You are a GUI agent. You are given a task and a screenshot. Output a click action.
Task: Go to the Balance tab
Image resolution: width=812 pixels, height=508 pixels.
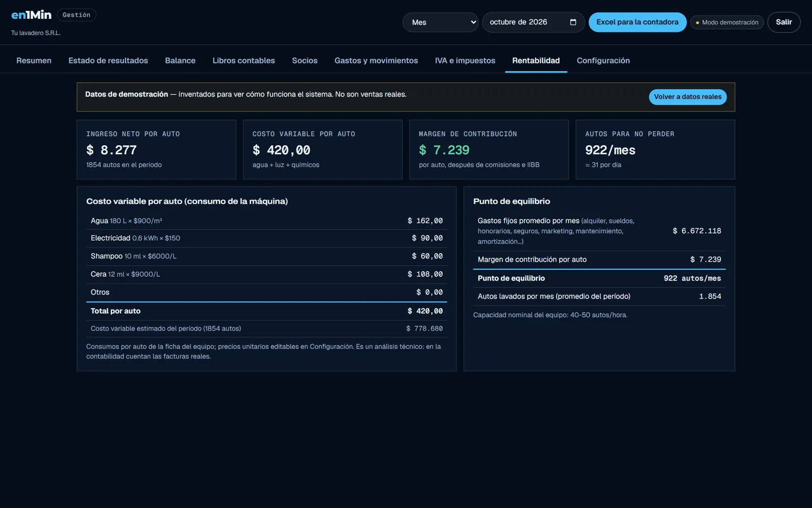coord(180,60)
